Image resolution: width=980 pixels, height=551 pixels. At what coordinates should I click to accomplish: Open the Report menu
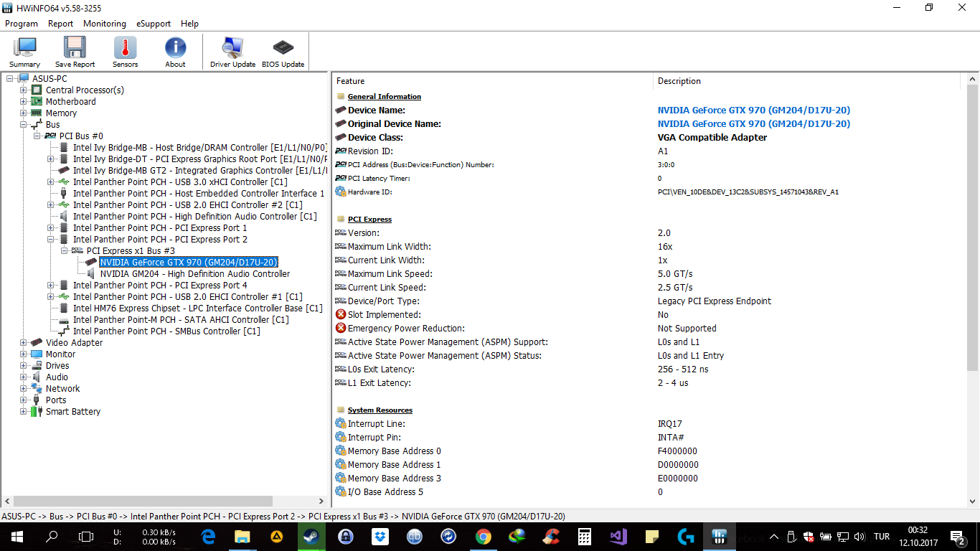click(x=60, y=24)
